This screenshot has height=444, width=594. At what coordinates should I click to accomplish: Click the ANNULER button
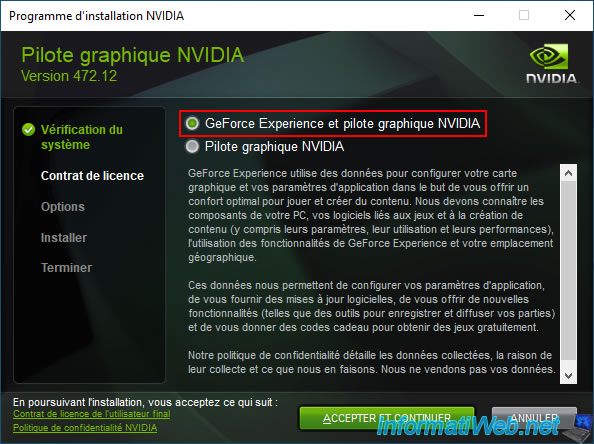point(534,418)
